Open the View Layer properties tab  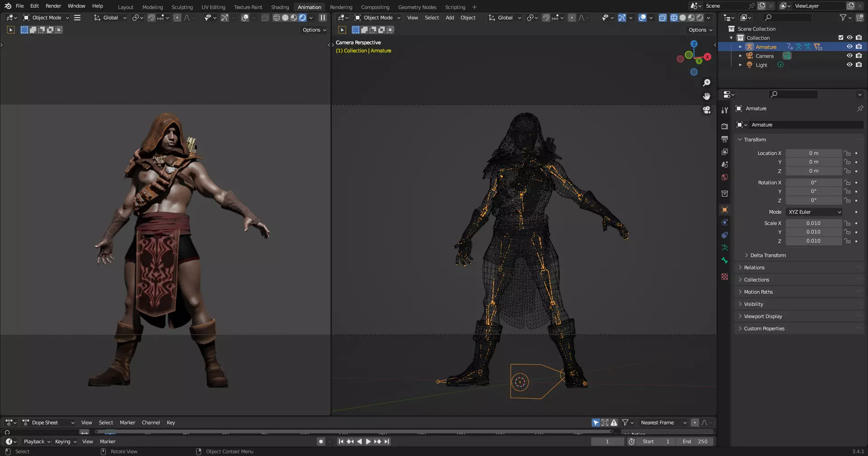point(725,152)
